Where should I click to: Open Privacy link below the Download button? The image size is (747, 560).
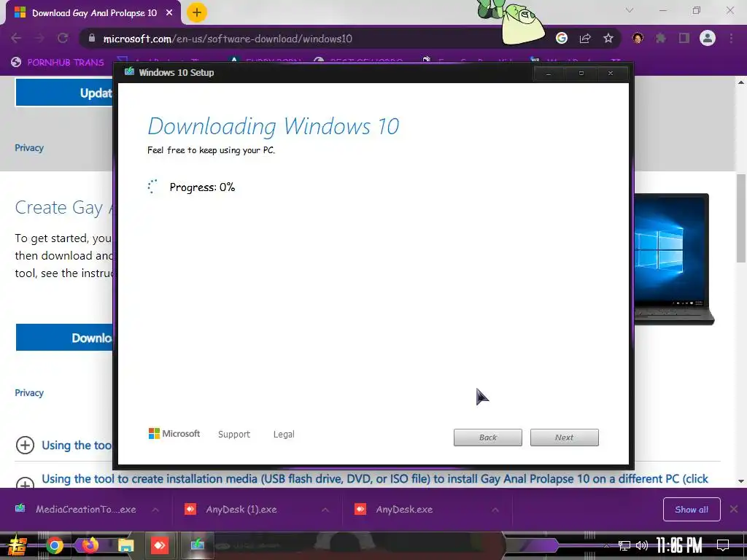click(29, 393)
